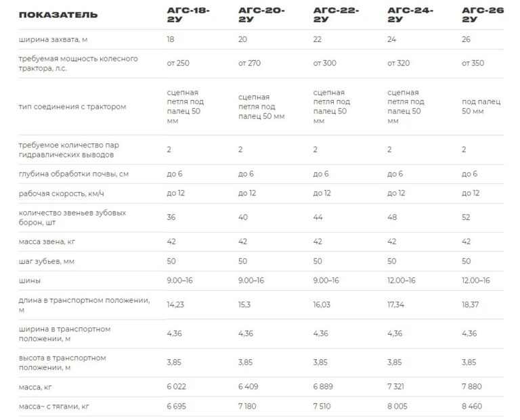Select the АГС-22-2У column header

[x=334, y=15]
